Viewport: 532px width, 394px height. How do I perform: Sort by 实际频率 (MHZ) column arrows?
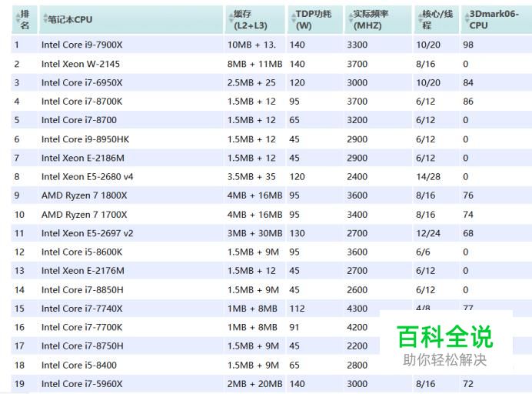pyautogui.click(x=351, y=18)
